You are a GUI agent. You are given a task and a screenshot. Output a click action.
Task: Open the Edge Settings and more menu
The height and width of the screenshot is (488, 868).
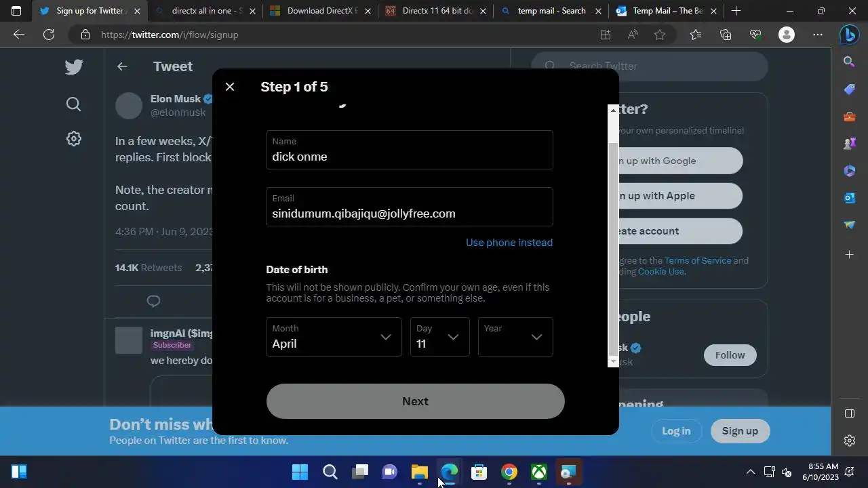pos(818,35)
